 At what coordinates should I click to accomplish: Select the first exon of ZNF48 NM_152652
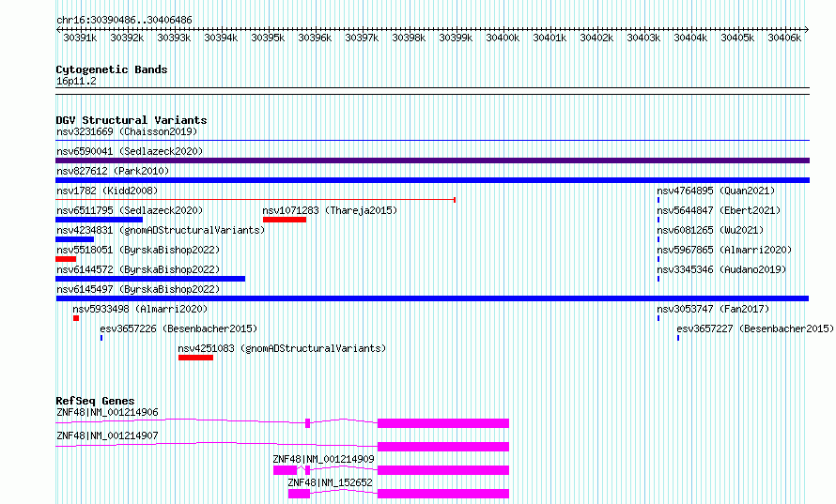[x=299, y=494]
